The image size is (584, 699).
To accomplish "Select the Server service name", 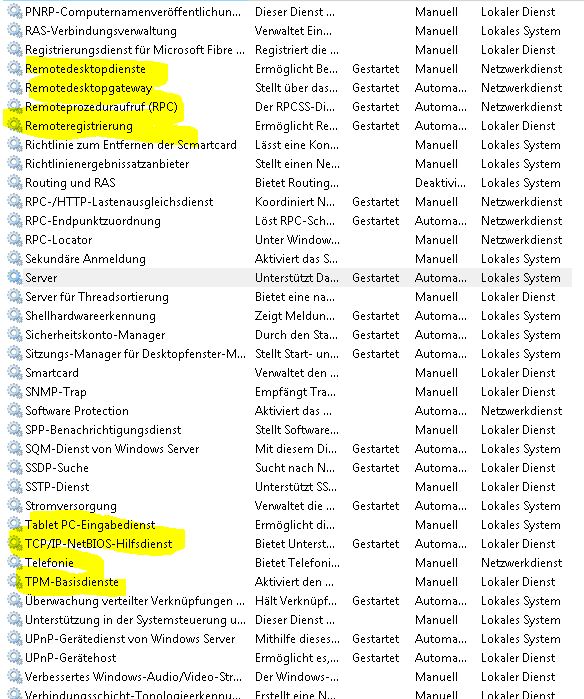I will coord(41,278).
